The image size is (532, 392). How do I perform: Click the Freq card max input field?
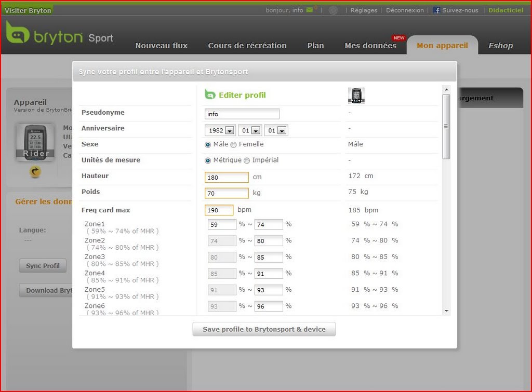(x=219, y=210)
